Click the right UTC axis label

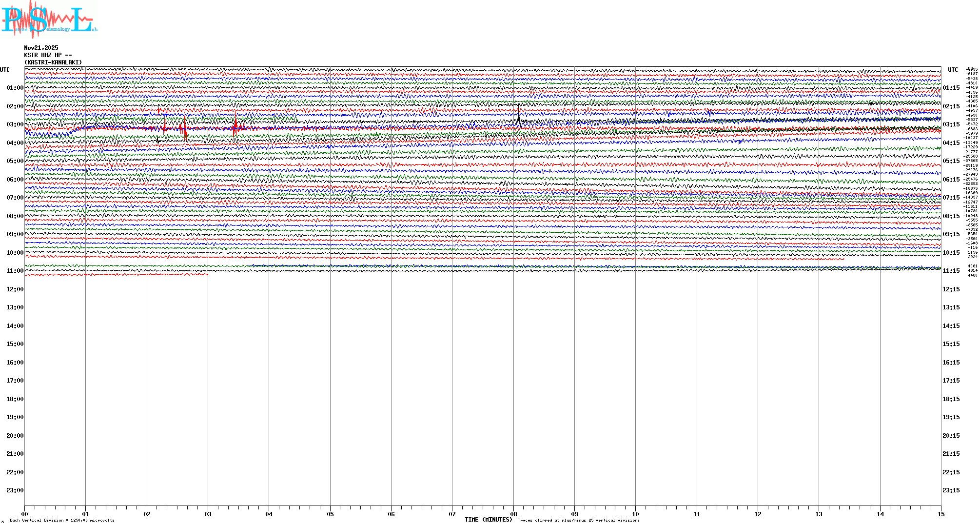pyautogui.click(x=953, y=70)
